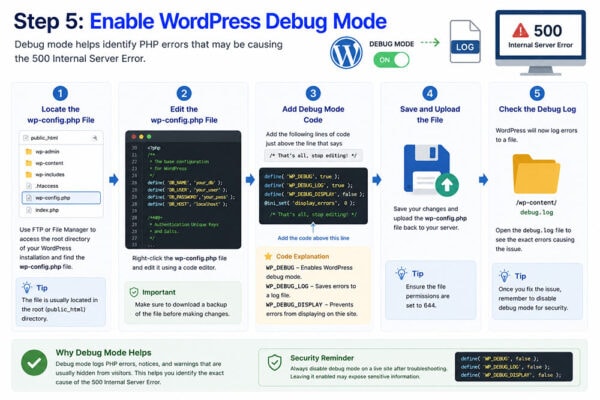Image resolution: width=600 pixels, height=400 pixels.
Task: Click the blue floppy disk save icon
Action: tap(426, 168)
